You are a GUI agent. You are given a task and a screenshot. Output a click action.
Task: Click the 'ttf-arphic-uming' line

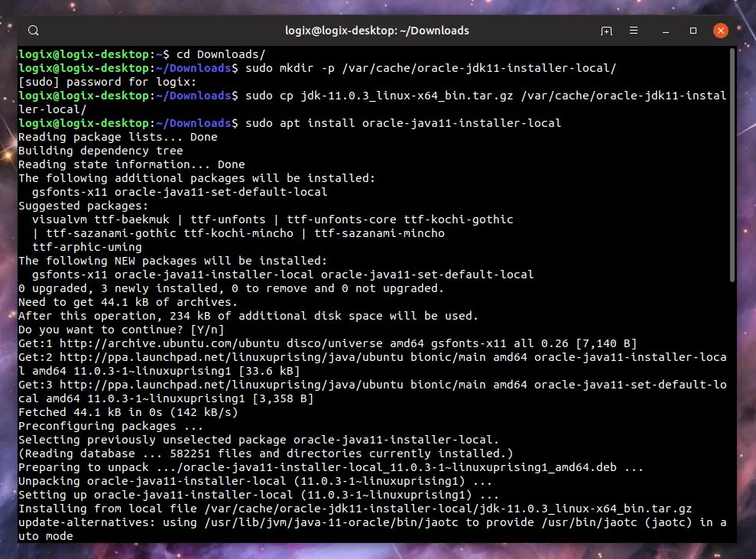point(87,247)
